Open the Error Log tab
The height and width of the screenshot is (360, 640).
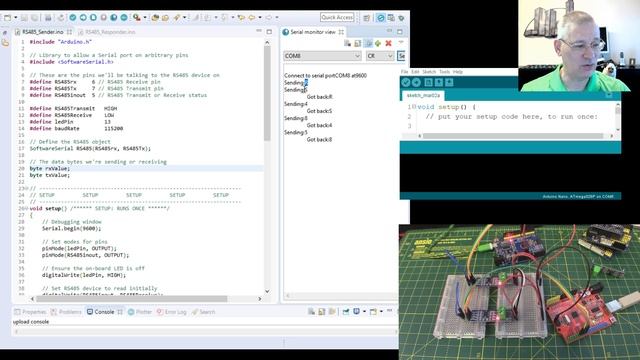coord(172,312)
